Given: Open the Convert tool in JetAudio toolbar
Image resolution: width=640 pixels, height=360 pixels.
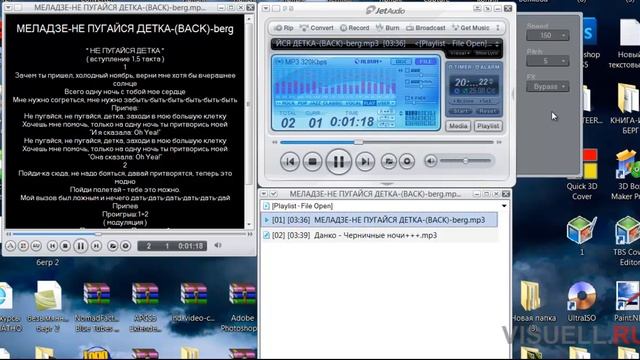Looking at the screenshot, I should click(317, 28).
